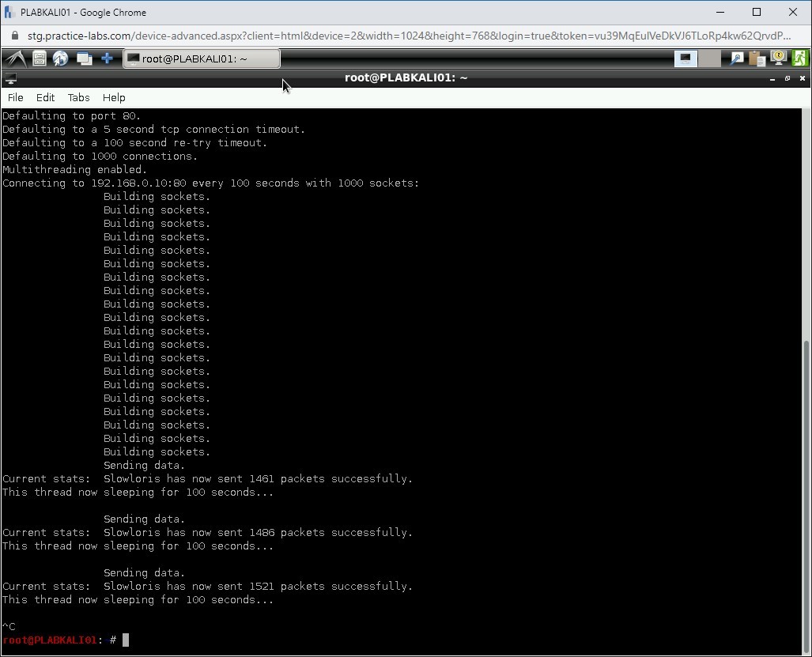
Task: Click the green logout icon on the panel
Action: pos(799,58)
